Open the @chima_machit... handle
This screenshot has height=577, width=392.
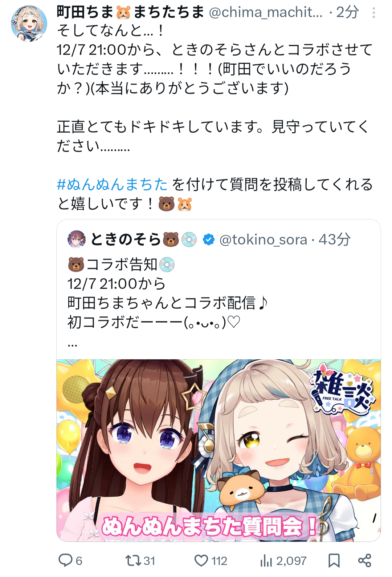pos(265,13)
